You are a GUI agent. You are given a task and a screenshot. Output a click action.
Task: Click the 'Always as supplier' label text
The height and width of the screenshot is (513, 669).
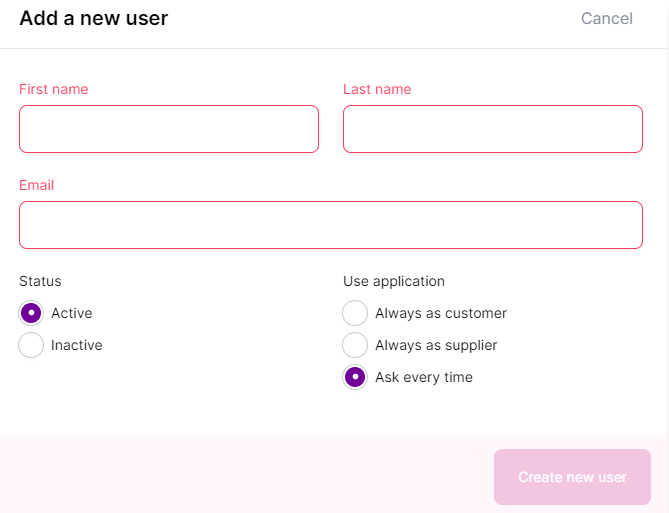tap(435, 345)
